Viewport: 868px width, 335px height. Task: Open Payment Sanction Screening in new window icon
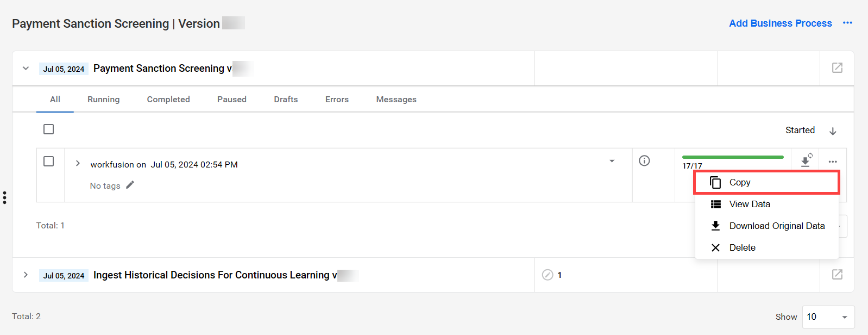coord(837,67)
